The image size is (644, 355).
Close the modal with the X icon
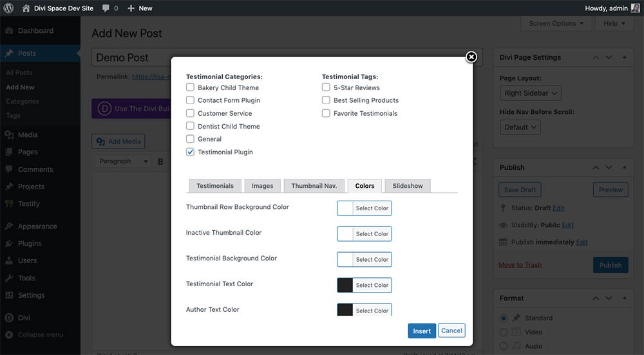(x=471, y=57)
